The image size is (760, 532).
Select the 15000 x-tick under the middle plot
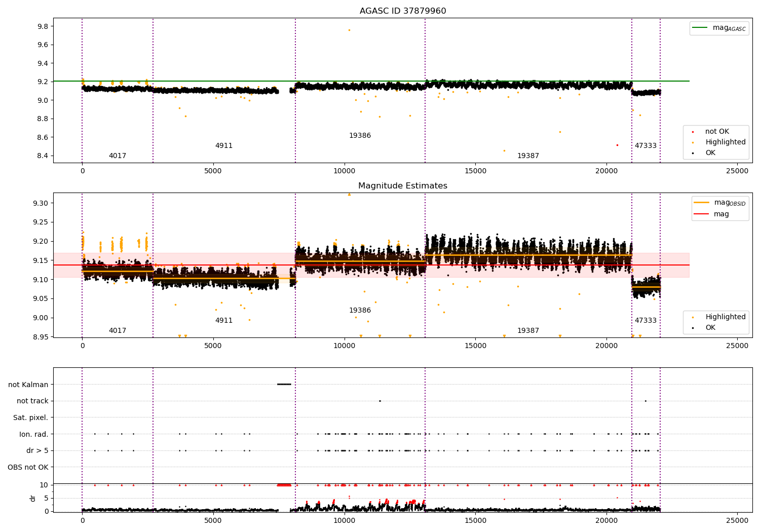[475, 346]
